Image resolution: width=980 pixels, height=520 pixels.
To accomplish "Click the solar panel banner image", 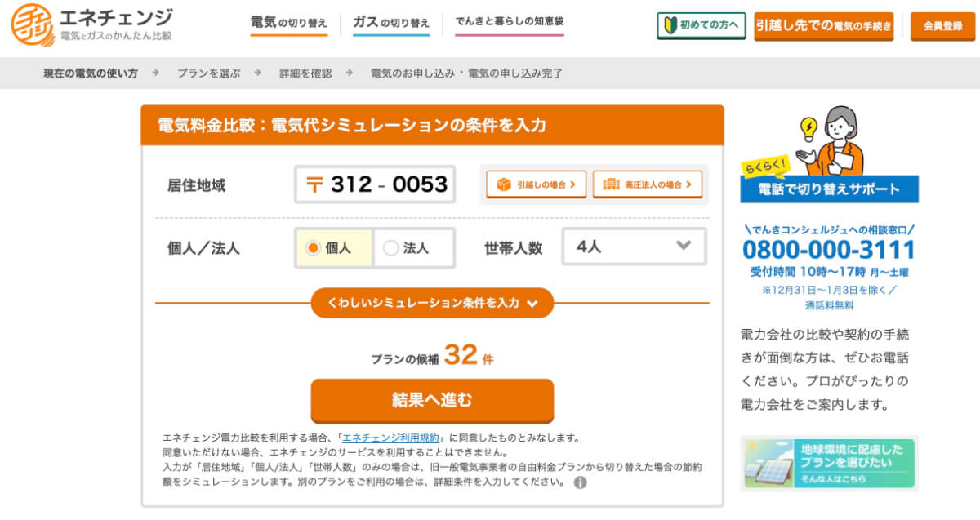I will [829, 463].
